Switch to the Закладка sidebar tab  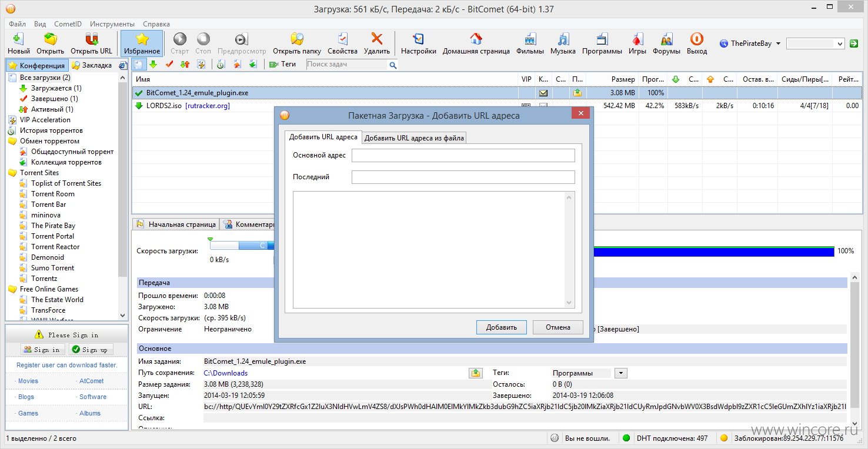tap(92, 65)
